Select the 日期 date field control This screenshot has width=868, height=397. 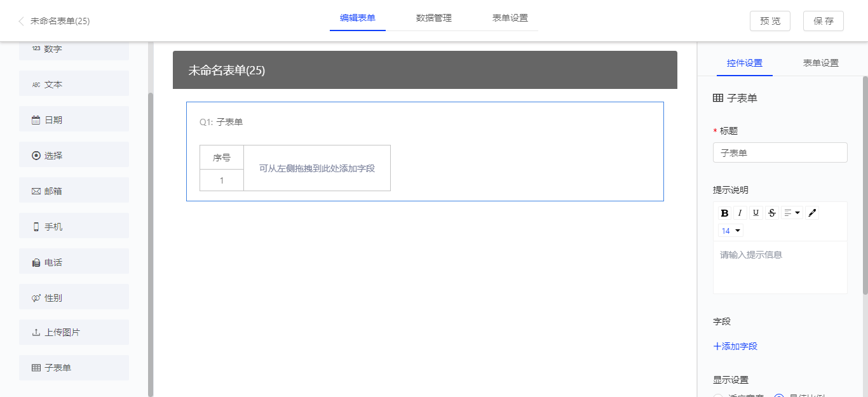pyautogui.click(x=74, y=119)
